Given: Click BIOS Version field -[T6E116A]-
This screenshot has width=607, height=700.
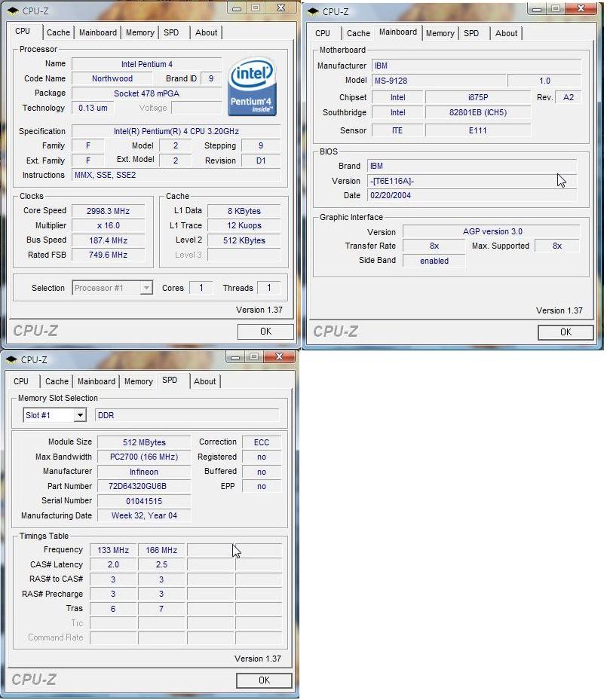Looking at the screenshot, I should [472, 182].
